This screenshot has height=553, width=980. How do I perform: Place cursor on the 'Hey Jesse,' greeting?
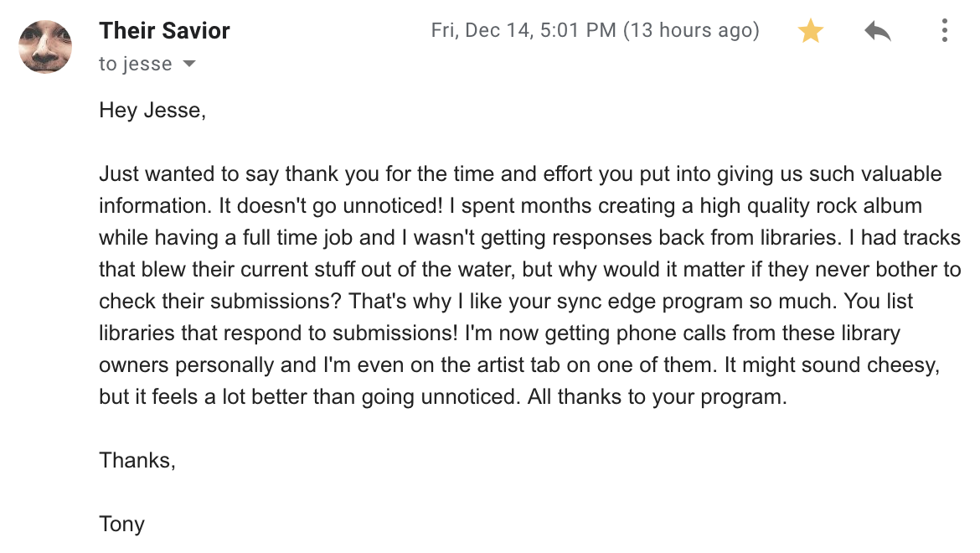click(x=152, y=110)
